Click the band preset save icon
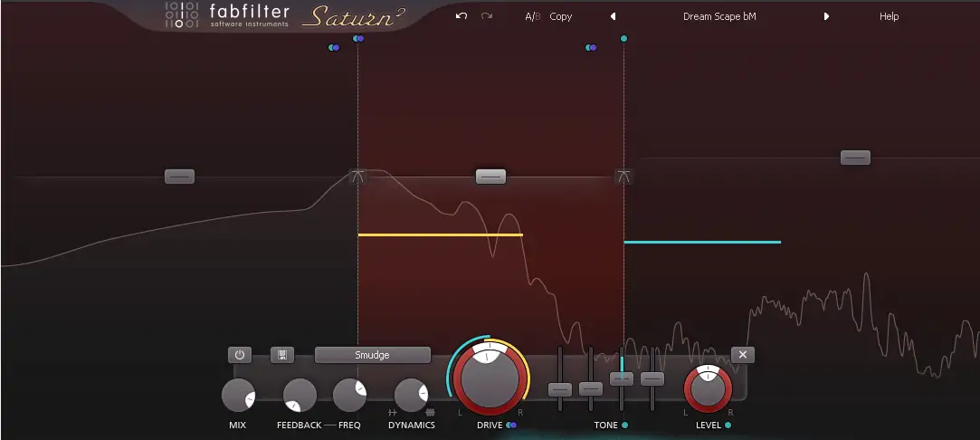This screenshot has width=980, height=440. pyautogui.click(x=281, y=355)
